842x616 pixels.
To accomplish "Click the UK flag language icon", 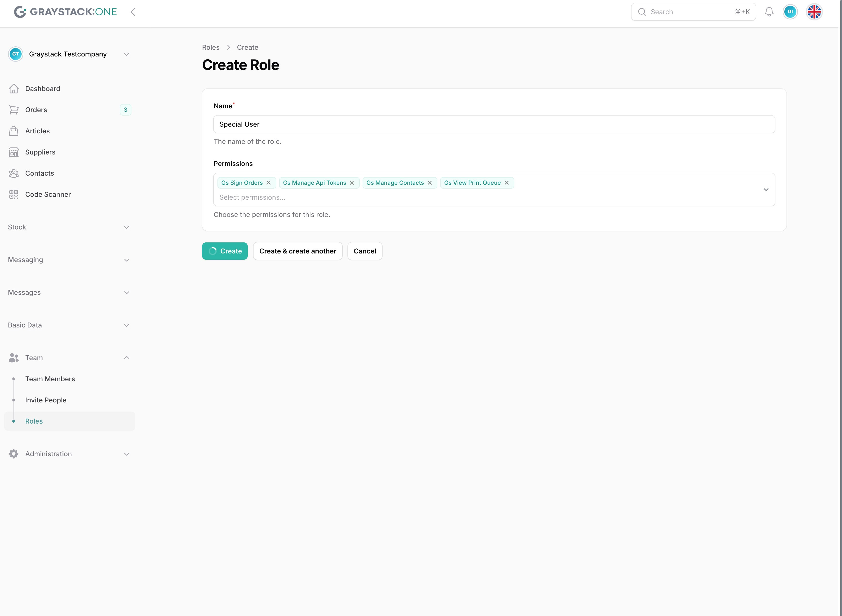I will pyautogui.click(x=814, y=12).
